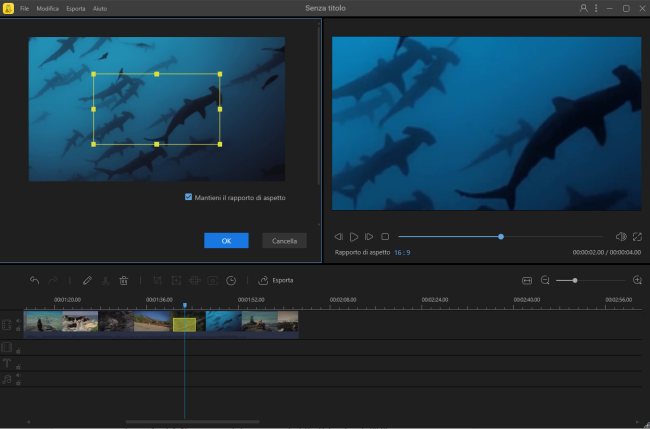Click the 00:02:08.00 ruler label
This screenshot has width=650, height=429.
(343, 299)
